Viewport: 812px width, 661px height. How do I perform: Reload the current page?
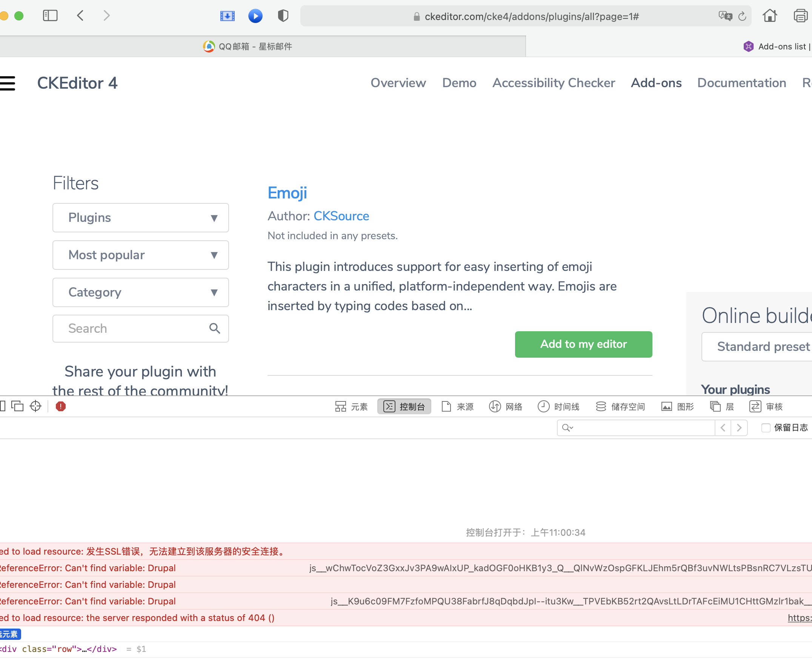click(742, 16)
